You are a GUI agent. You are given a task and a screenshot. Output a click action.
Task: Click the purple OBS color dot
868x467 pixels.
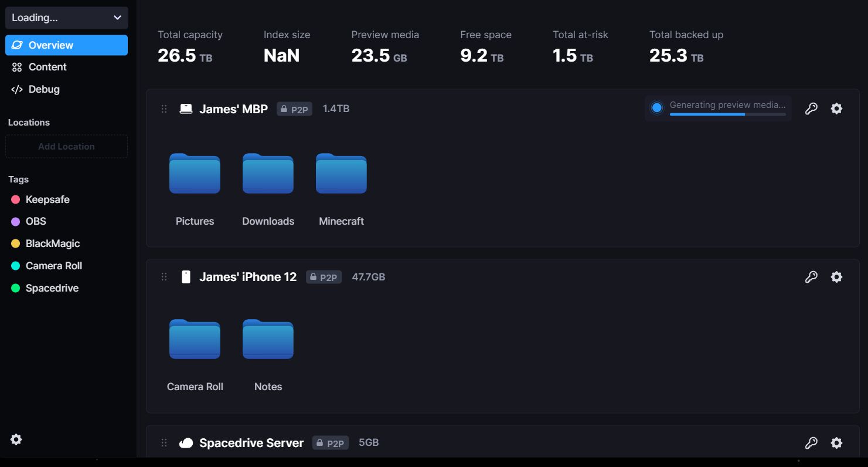pyautogui.click(x=16, y=222)
